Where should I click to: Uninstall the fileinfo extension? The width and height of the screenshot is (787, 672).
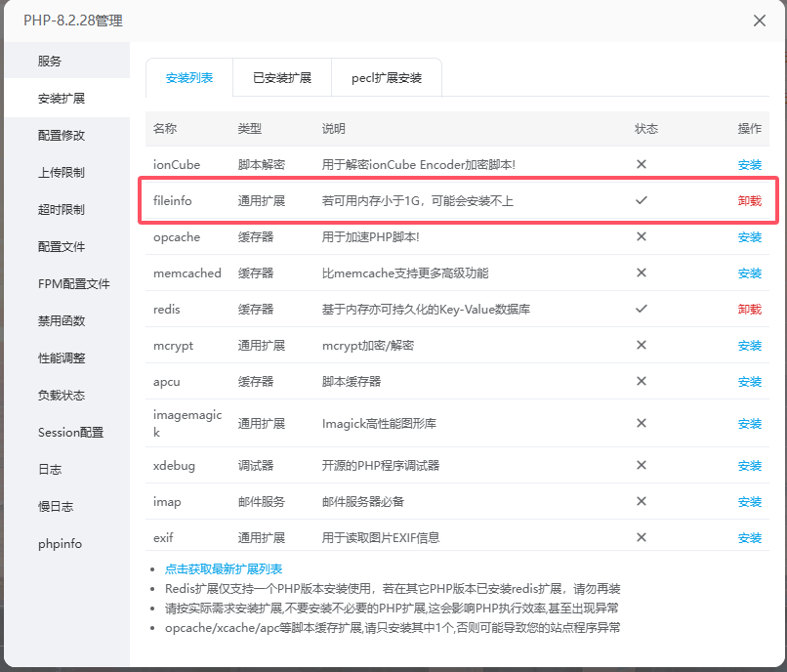pyautogui.click(x=749, y=201)
